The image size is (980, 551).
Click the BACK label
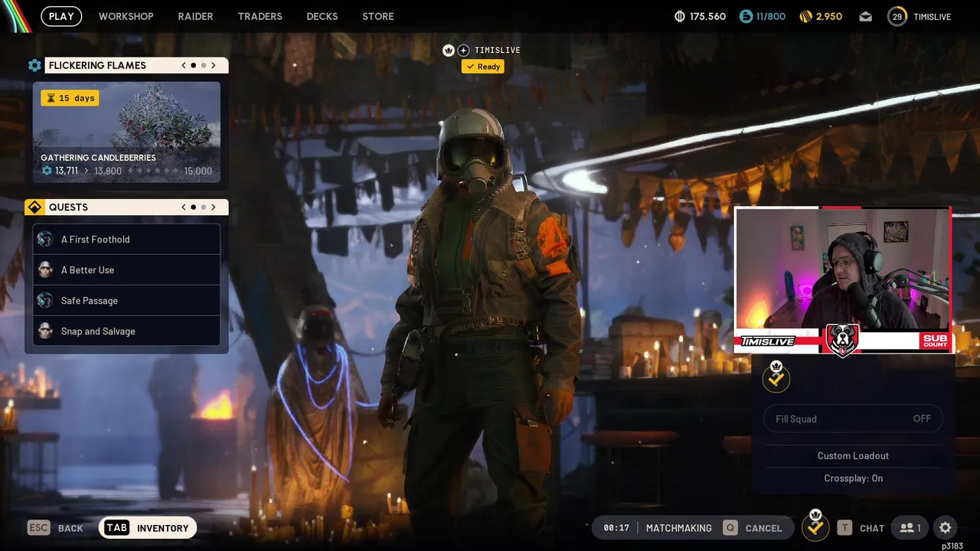coord(70,529)
